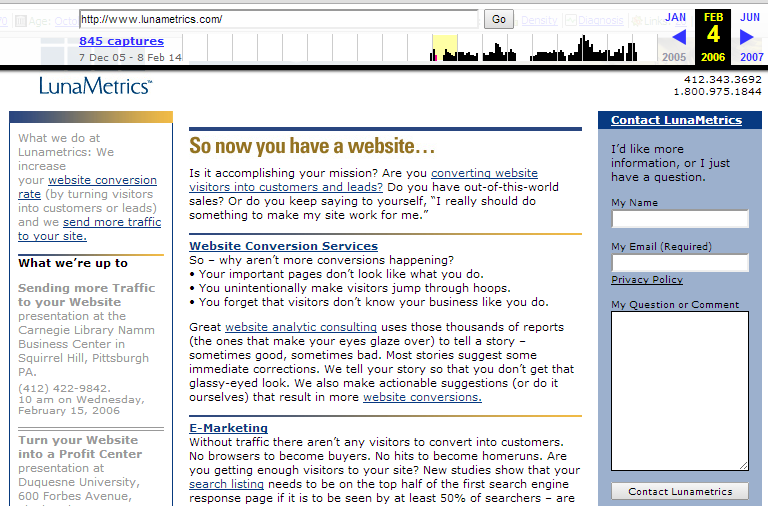
Task: Open converting website visitors into customers link
Action: [x=484, y=173]
